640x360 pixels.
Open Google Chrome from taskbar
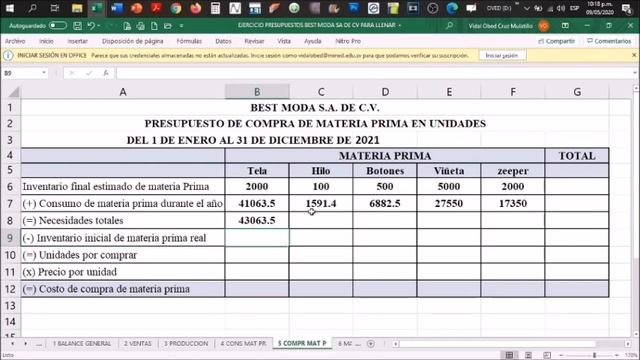coord(176,8)
